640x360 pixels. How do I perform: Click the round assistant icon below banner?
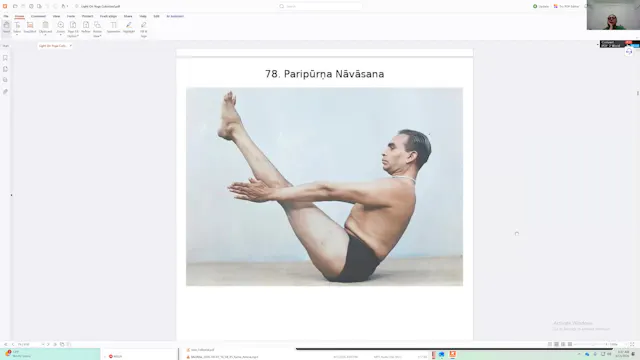click(629, 52)
